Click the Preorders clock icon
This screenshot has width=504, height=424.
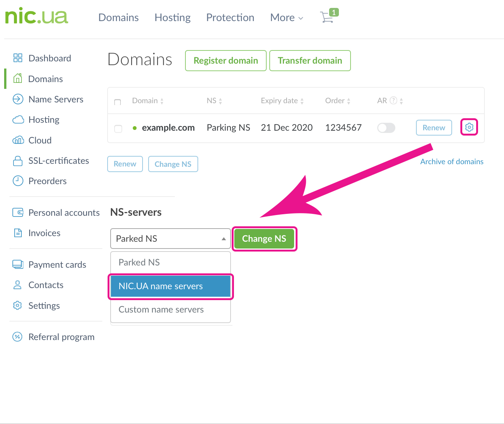18,181
